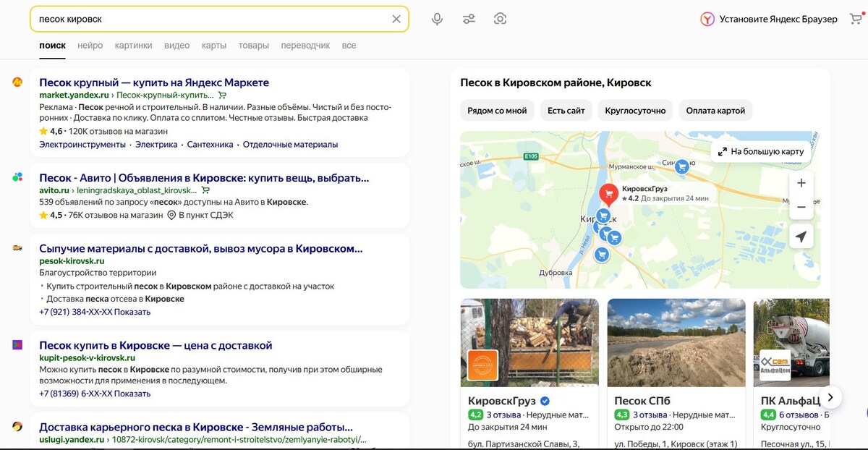Open Песок крупный Яндекс Маркет result

coord(154,82)
